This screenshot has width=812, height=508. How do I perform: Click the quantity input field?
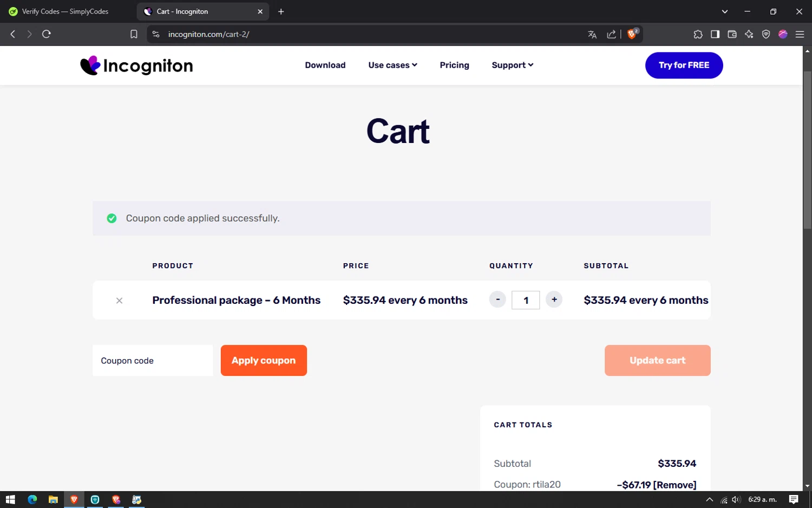click(526, 300)
